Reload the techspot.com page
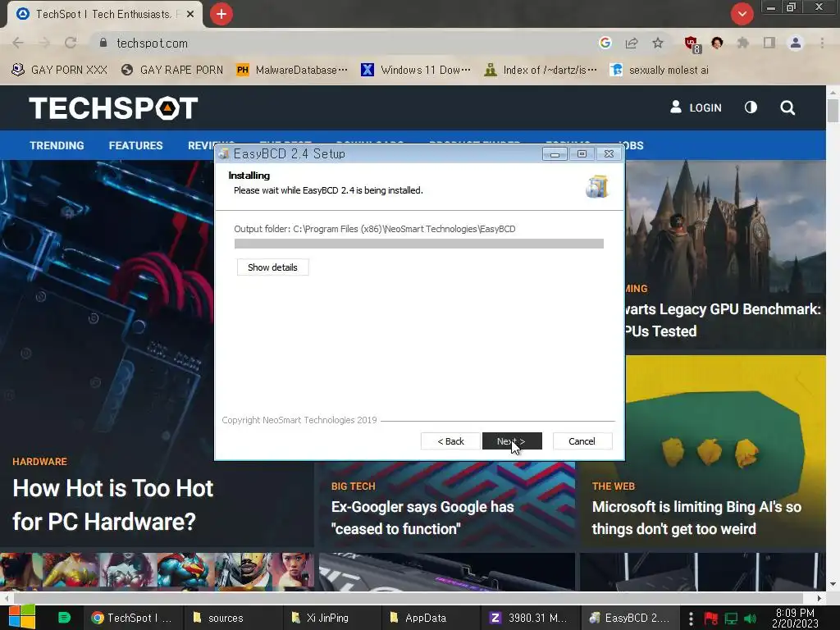 pyautogui.click(x=71, y=43)
